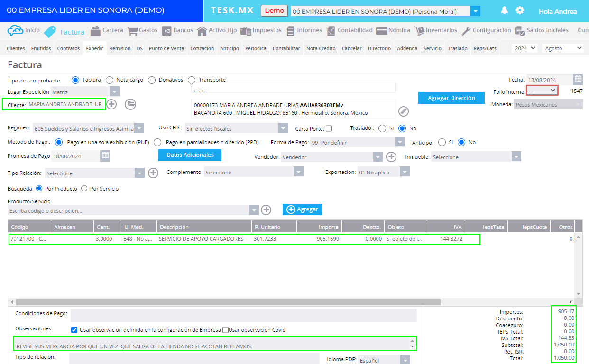589x364 pixels.
Task: Switch to Clientes tab
Action: click(16, 48)
